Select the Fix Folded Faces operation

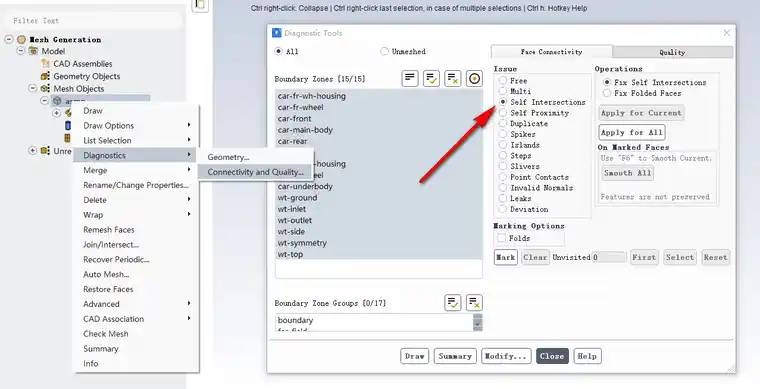coord(607,93)
